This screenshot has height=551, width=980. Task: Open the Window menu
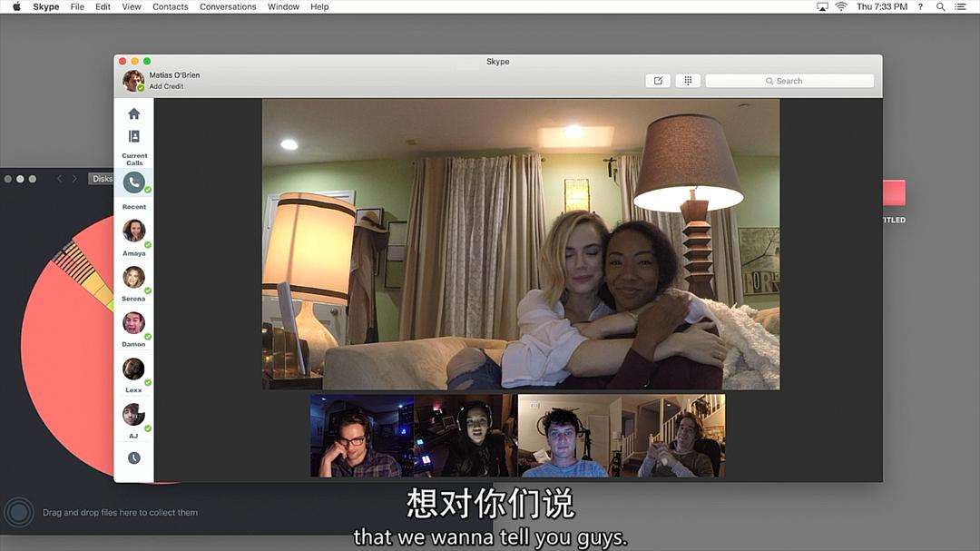click(x=283, y=6)
